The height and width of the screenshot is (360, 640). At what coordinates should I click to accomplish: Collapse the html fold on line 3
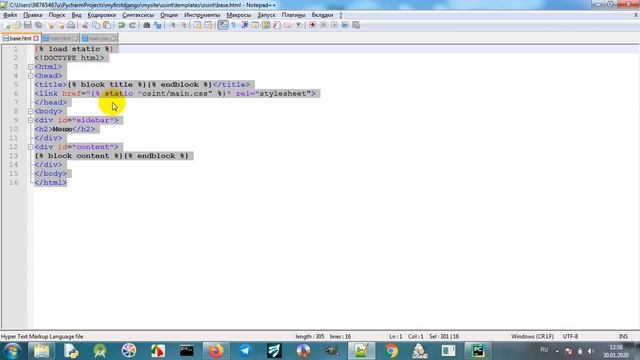(x=31, y=67)
